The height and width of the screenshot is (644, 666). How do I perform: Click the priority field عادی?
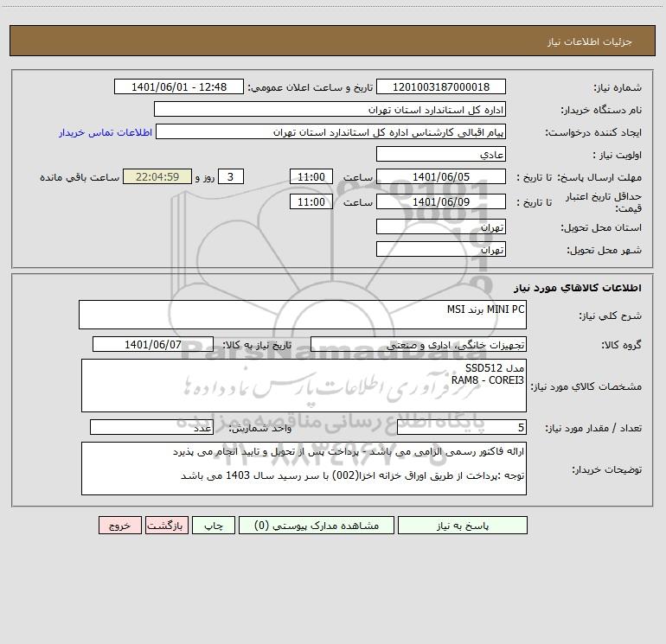[x=441, y=155]
